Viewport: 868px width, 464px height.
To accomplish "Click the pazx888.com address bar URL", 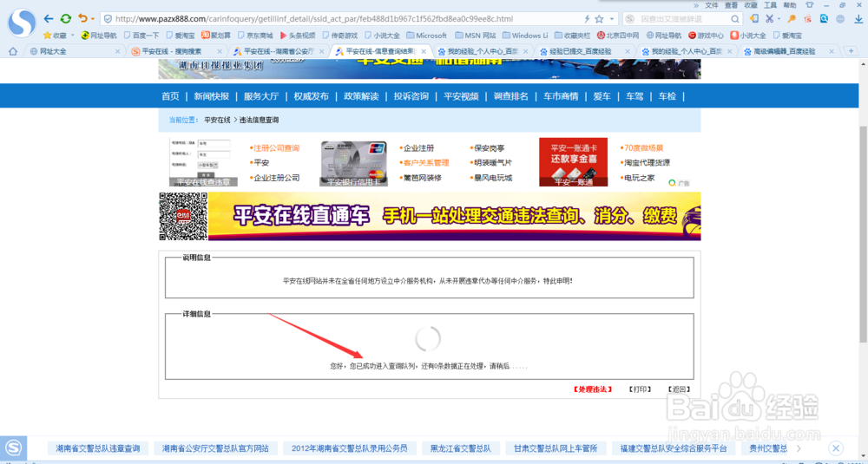I will (x=314, y=19).
